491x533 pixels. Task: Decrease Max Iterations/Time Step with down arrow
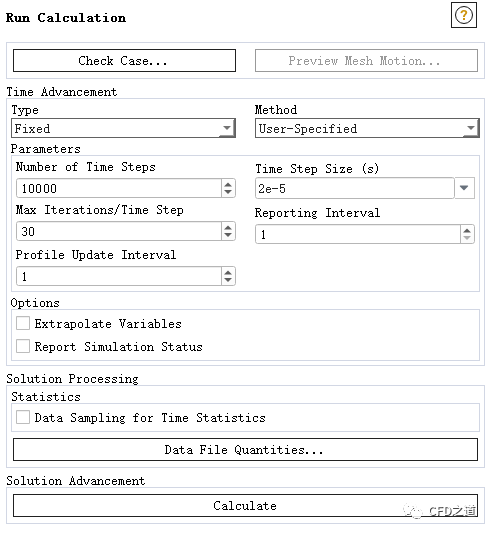point(228,236)
